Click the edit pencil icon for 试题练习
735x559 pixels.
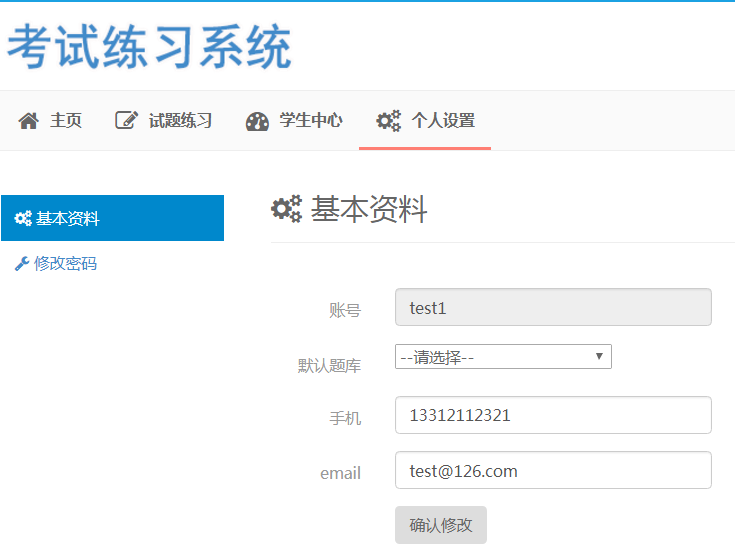(x=127, y=120)
